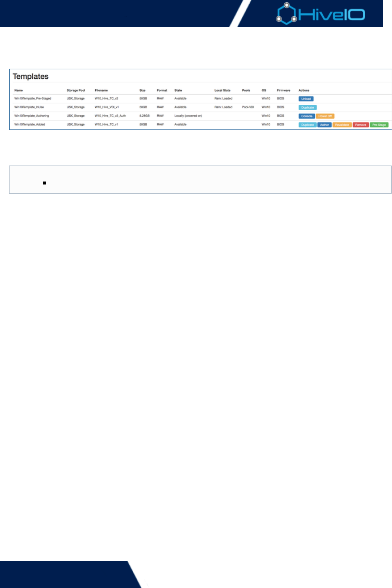The height and width of the screenshot is (588, 392).
Task: Click the Actions column header
Action: pos(304,90)
